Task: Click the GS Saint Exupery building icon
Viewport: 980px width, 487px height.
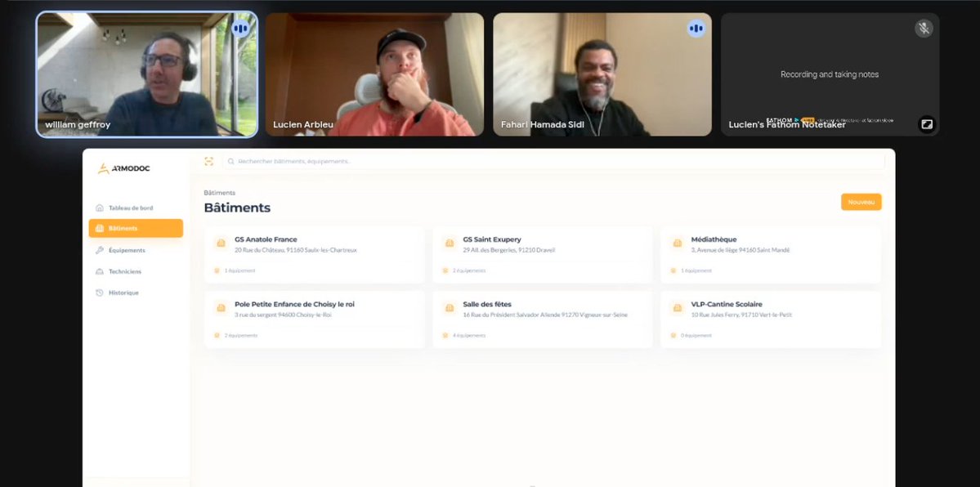Action: point(449,243)
